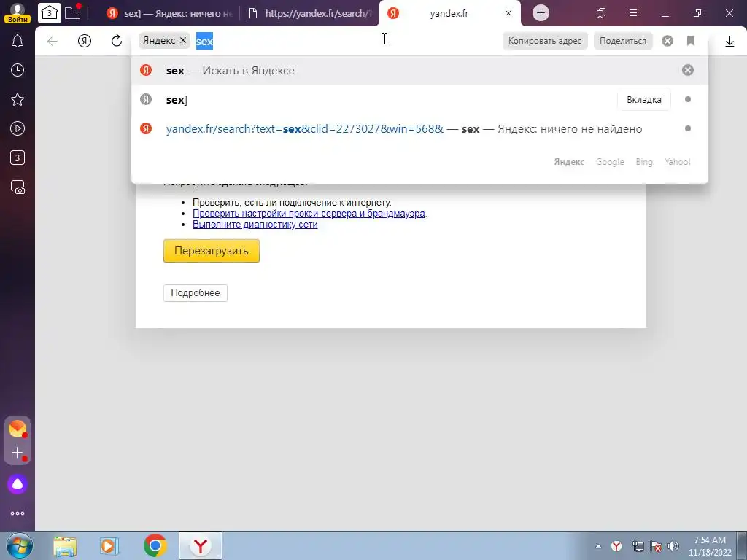Image resolution: width=747 pixels, height=560 pixels.
Task: Add a sidebar app via plus icon
Action: (18, 452)
